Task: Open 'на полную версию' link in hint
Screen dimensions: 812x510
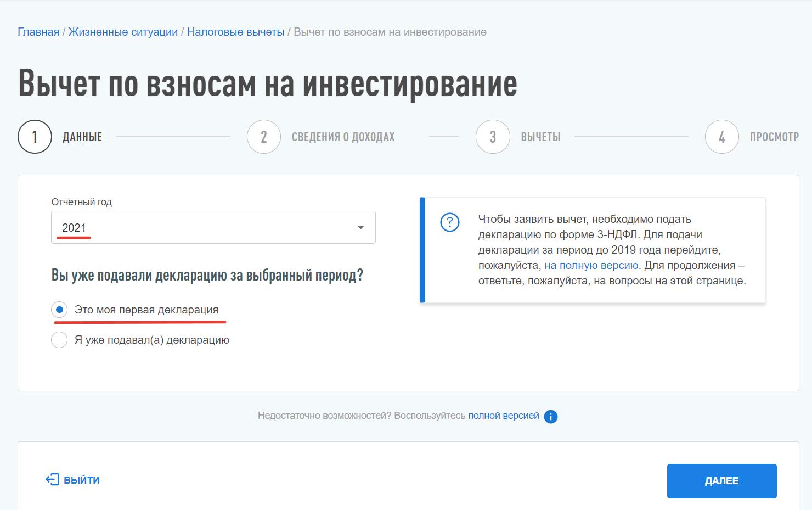Action: [591, 266]
